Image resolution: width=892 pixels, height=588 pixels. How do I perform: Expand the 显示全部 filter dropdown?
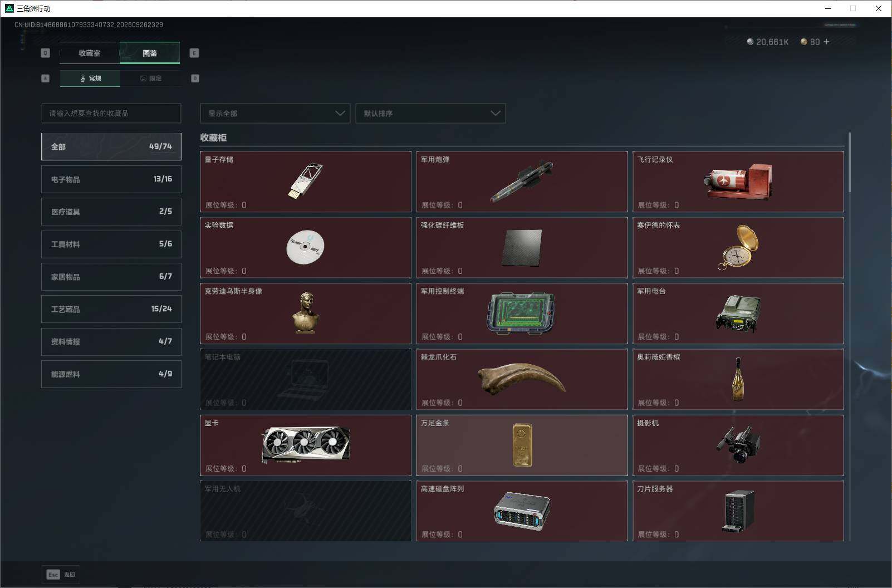275,113
